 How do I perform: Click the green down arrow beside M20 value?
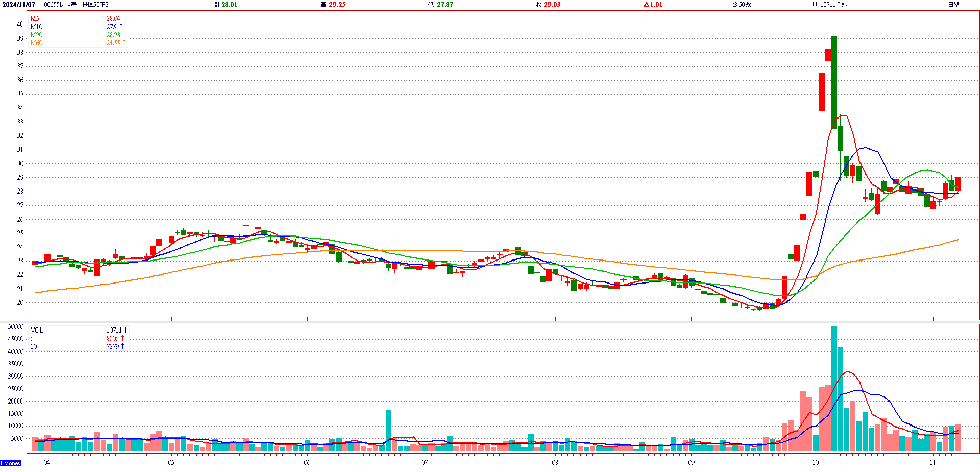[x=124, y=35]
